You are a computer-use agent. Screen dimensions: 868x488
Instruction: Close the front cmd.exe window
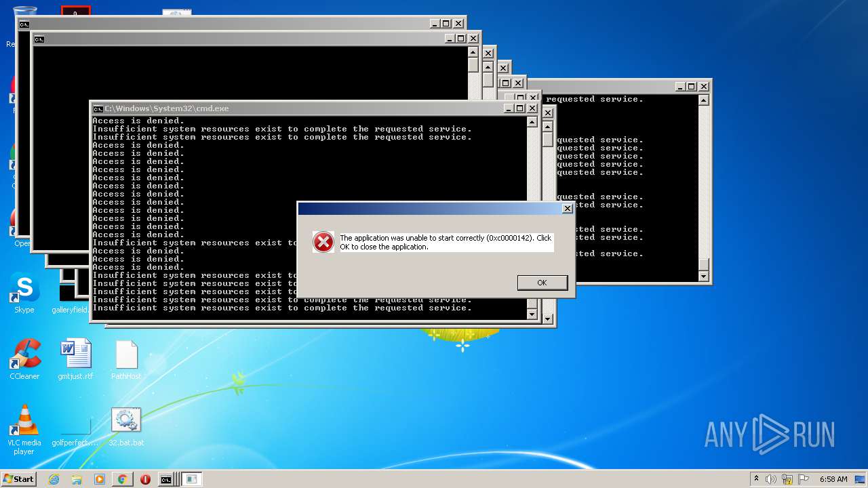pos(533,108)
